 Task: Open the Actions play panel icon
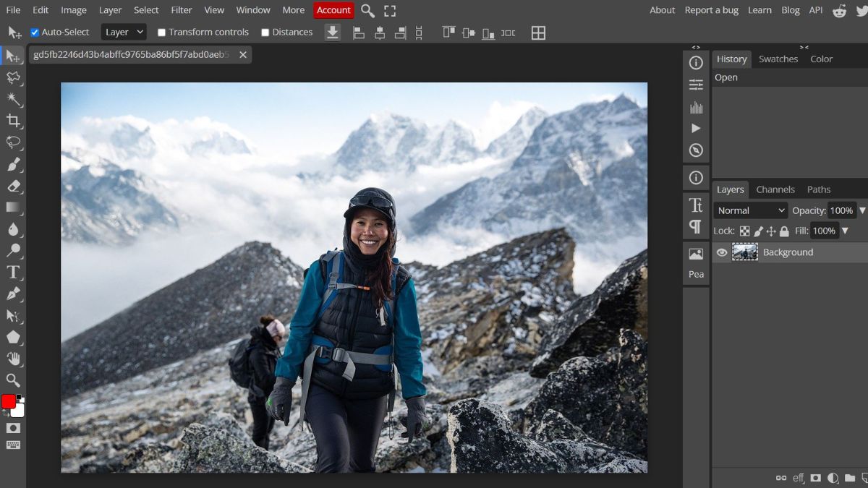(696, 128)
